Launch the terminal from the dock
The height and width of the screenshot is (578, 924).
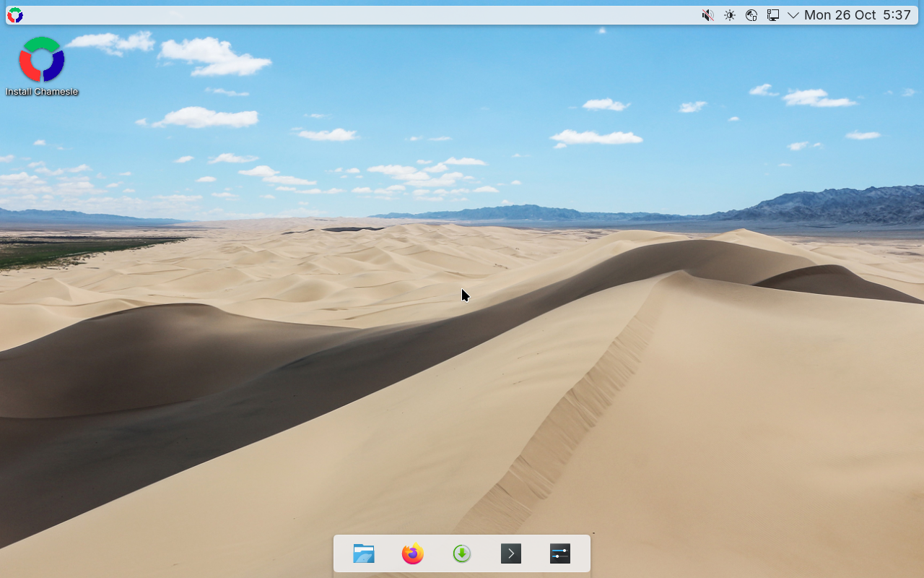click(511, 554)
